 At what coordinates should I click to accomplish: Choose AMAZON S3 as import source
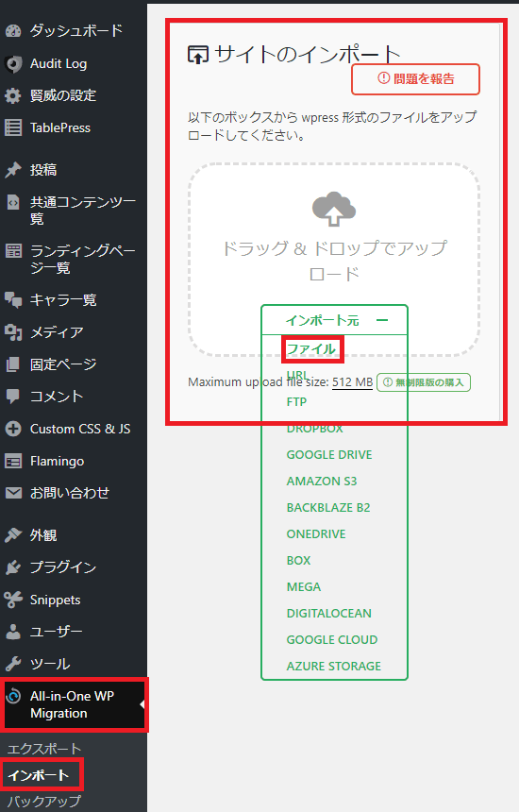(322, 482)
